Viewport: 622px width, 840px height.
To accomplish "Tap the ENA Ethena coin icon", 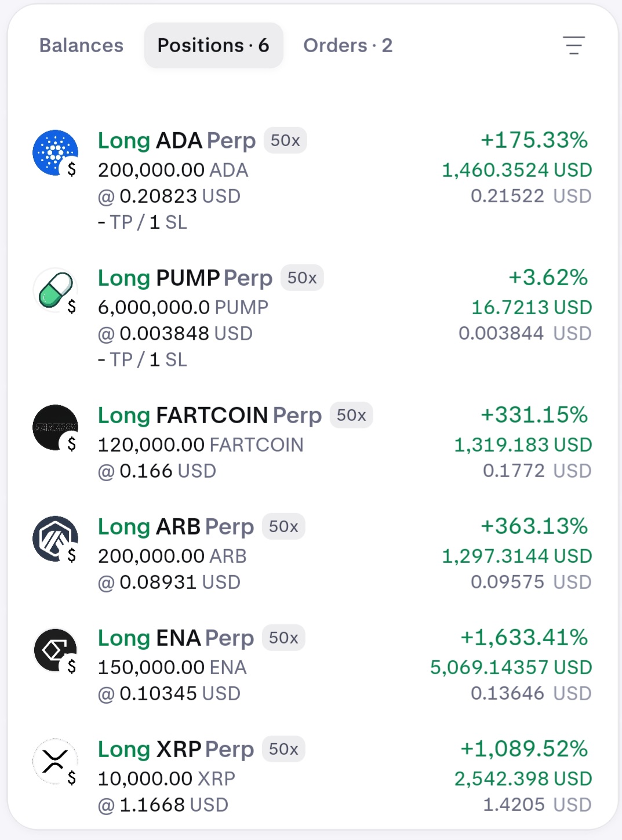I will coord(56,650).
